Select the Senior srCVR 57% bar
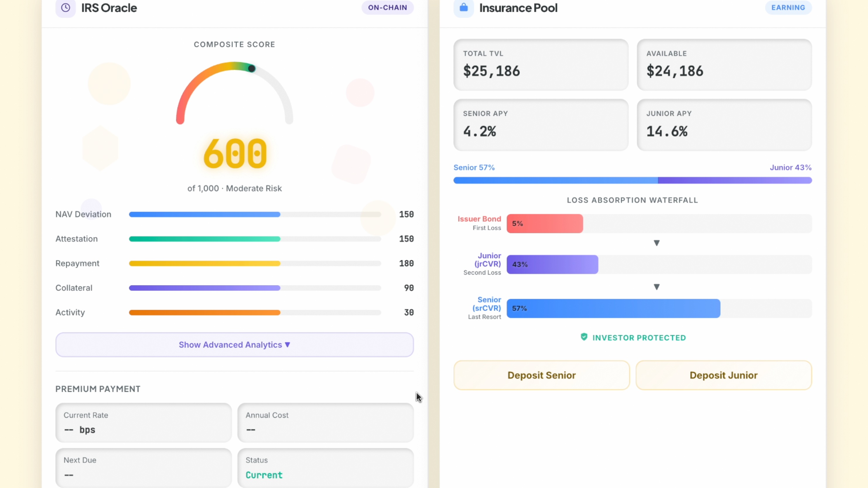 pos(613,309)
